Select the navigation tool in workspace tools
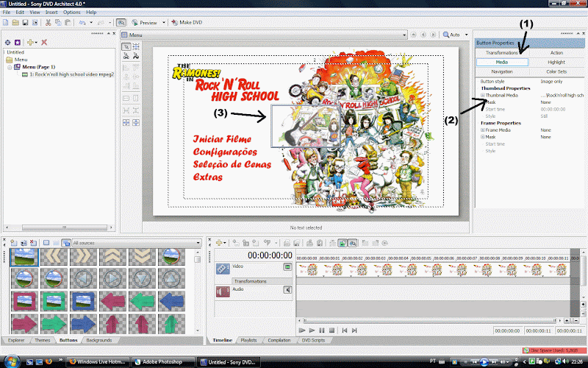 point(126,56)
